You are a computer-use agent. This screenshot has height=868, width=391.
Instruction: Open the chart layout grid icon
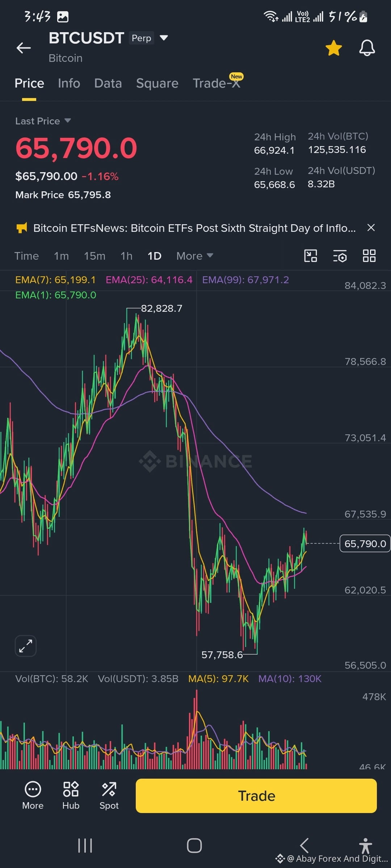(x=369, y=256)
